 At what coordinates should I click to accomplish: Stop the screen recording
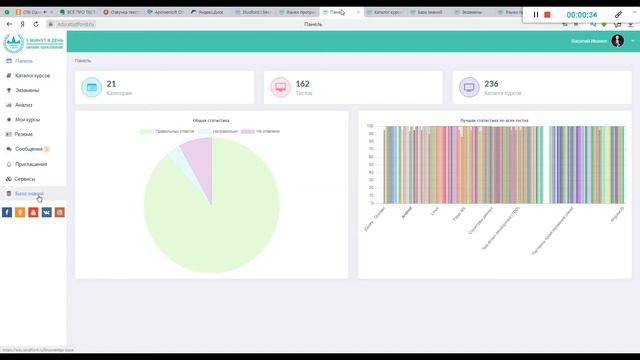[x=547, y=15]
